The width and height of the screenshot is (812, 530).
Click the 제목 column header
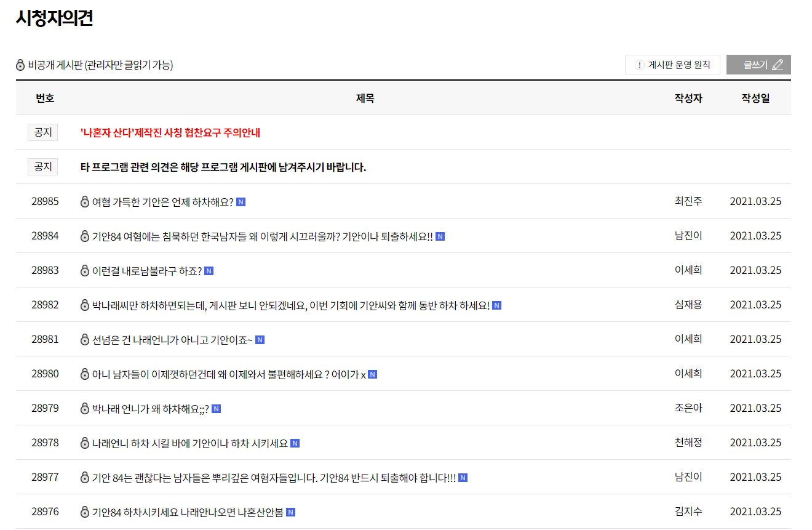point(365,98)
